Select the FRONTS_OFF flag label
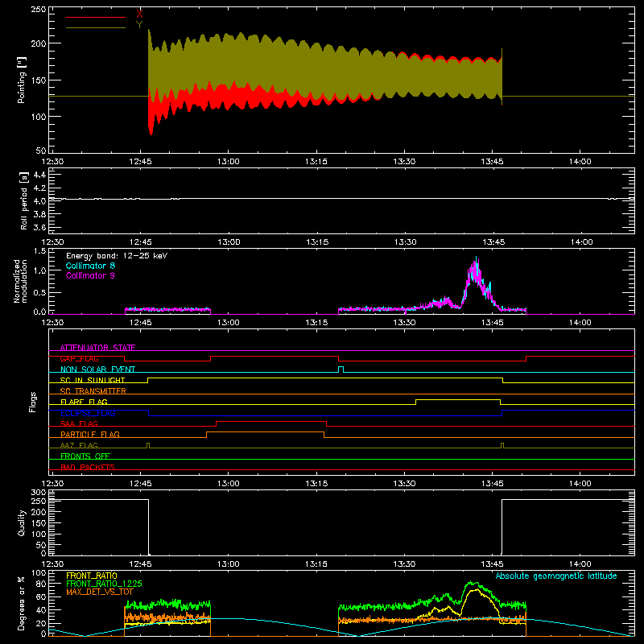 coord(85,456)
